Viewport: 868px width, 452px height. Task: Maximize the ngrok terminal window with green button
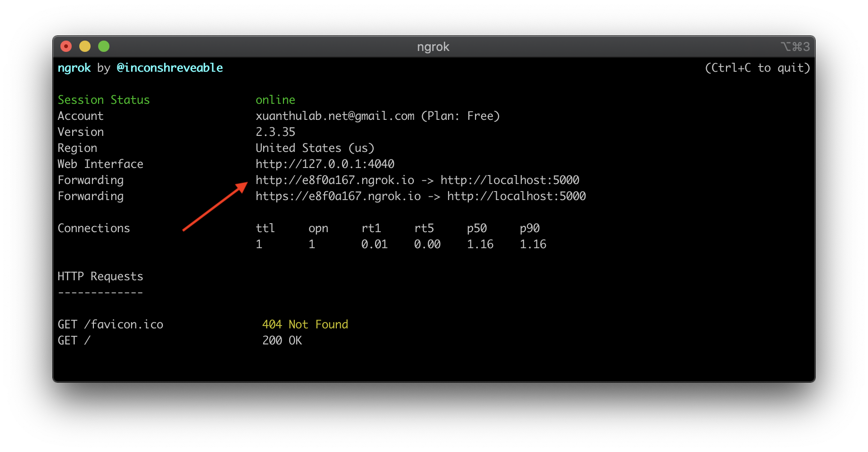[104, 46]
